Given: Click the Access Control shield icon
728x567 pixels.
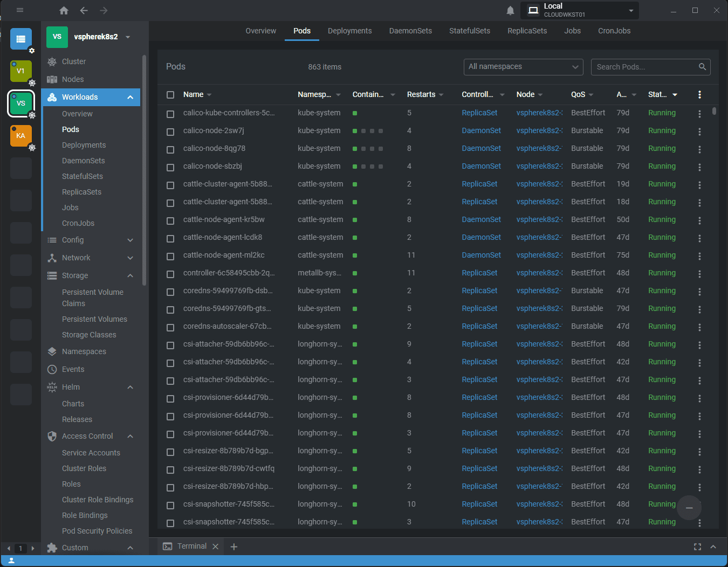Looking at the screenshot, I should pos(52,436).
